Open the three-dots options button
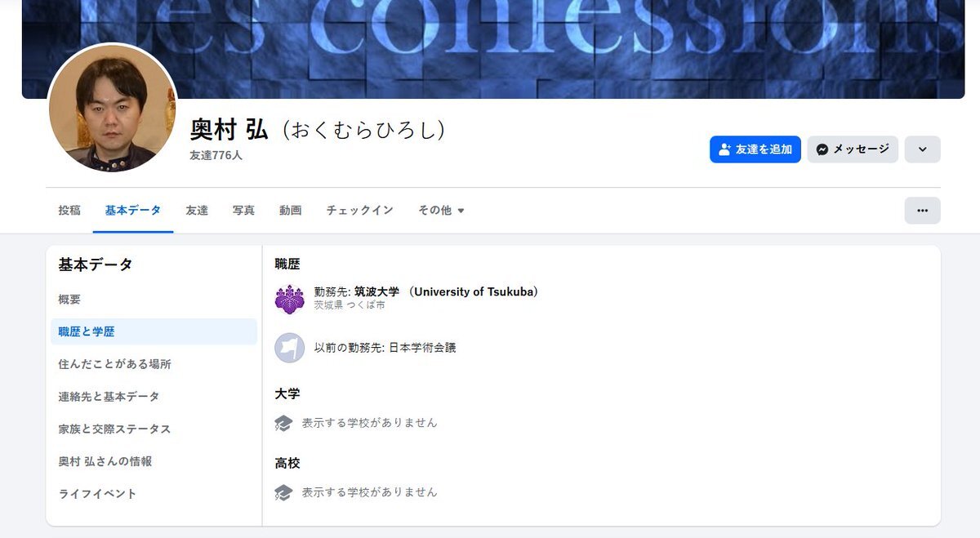The height and width of the screenshot is (538, 980). click(922, 211)
